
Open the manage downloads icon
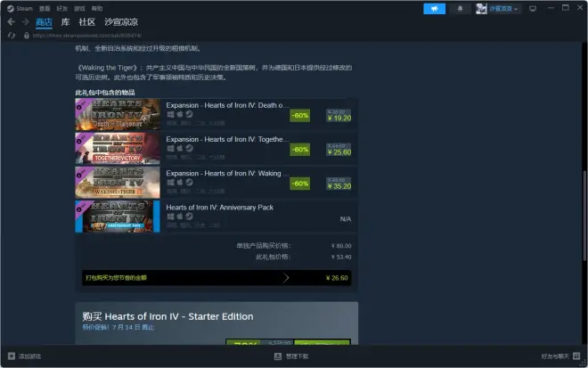click(278, 356)
